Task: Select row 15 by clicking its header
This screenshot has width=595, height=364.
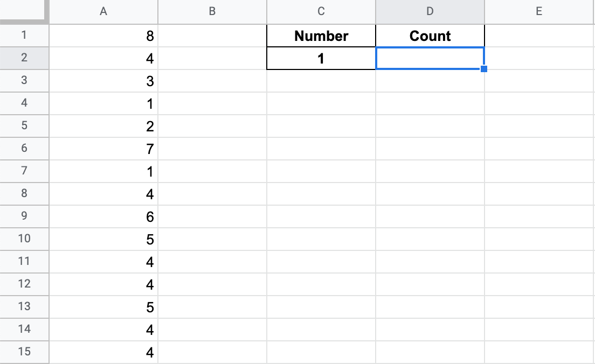Action: coord(24,352)
